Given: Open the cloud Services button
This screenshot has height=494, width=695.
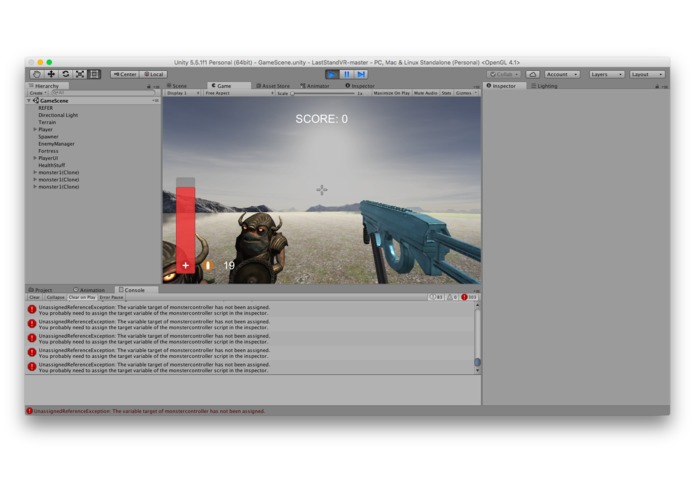Looking at the screenshot, I should click(533, 74).
